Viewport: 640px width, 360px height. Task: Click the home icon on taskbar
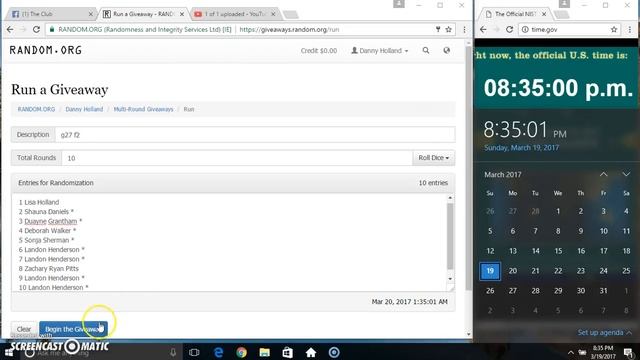(311, 352)
